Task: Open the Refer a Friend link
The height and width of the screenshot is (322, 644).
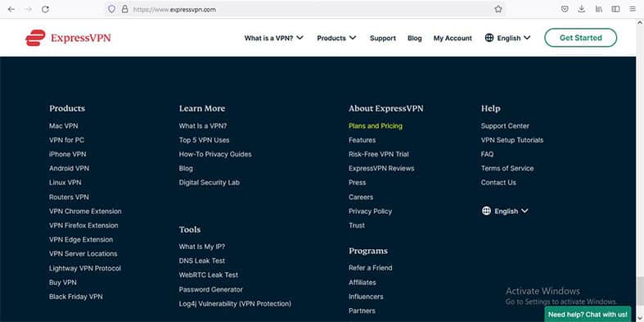Action: [x=371, y=268]
